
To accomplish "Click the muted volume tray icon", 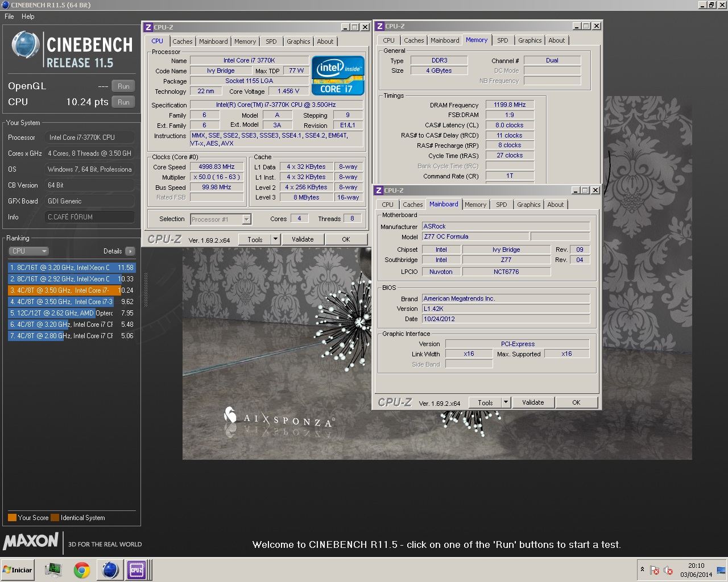I will [x=668, y=570].
